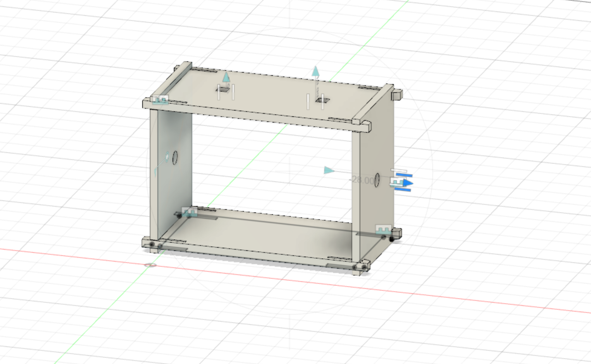
Task: Click the upper blue offset bar handle
Action: pos(404,175)
